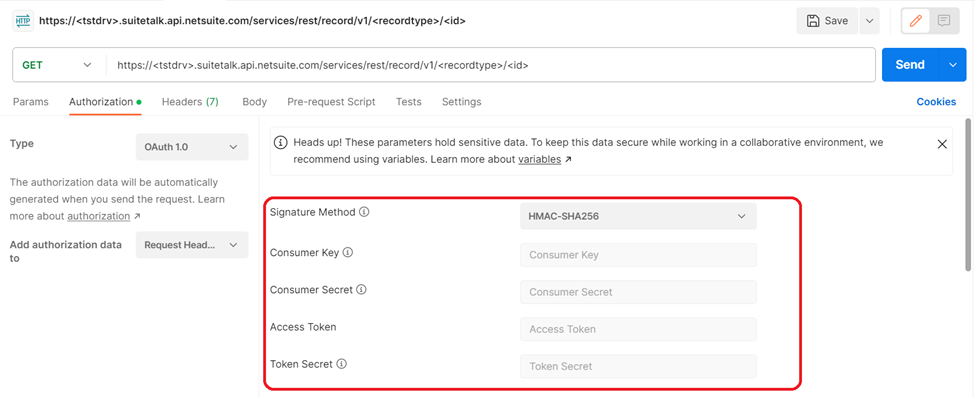Screen dimensions: 975x398
Task: Dismiss the Heads up sensitive data banner
Action: click(942, 144)
